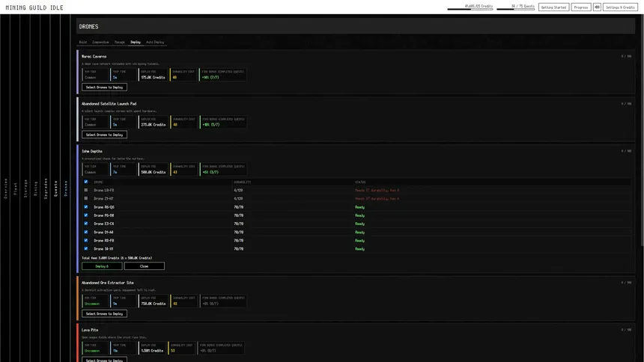Open the Auto Deploy tab
This screenshot has height=362, width=644.
pyautogui.click(x=155, y=43)
